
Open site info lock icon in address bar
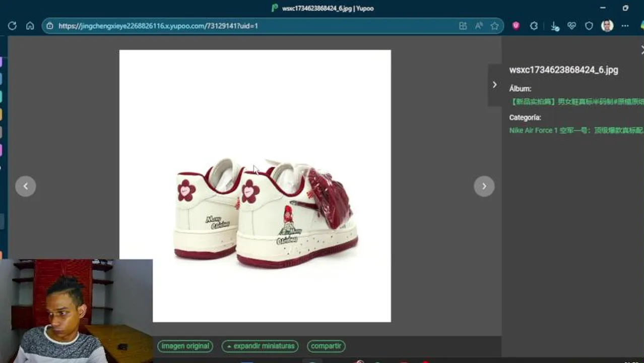click(49, 26)
